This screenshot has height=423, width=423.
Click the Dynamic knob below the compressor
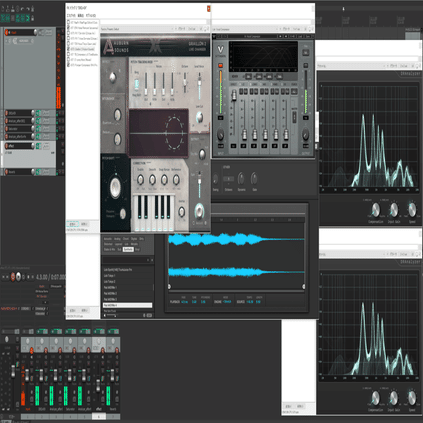[x=241, y=179]
